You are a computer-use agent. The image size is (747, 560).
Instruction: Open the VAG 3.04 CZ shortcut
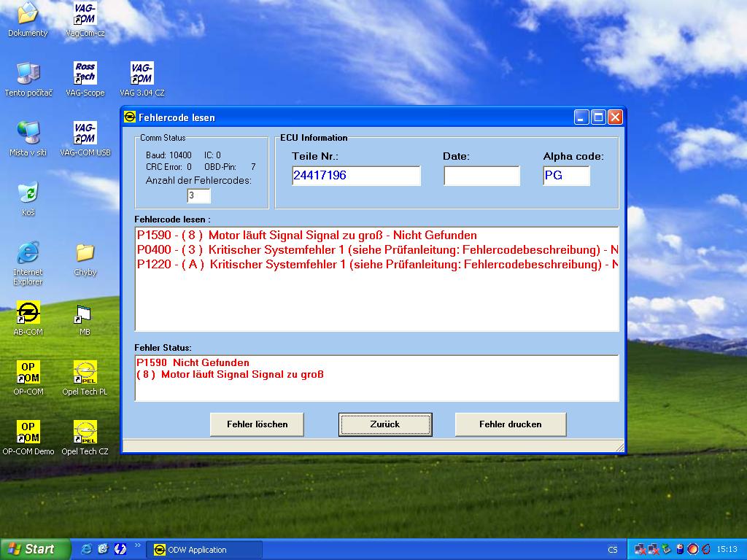pos(142,74)
